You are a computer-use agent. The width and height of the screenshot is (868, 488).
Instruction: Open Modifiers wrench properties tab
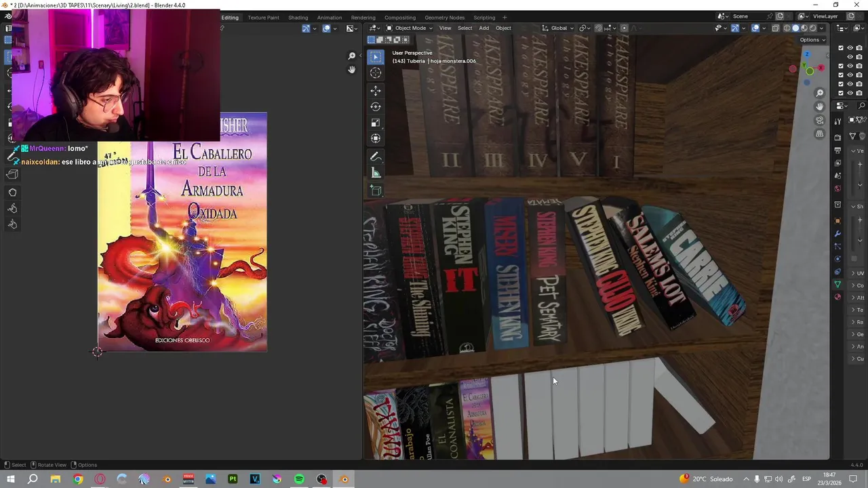(837, 234)
